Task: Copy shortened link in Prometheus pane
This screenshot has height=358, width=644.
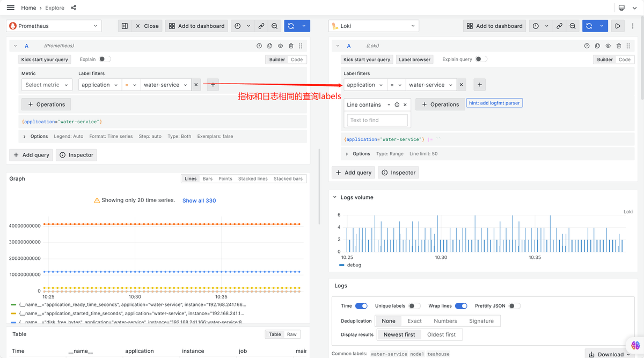Action: 261,26
